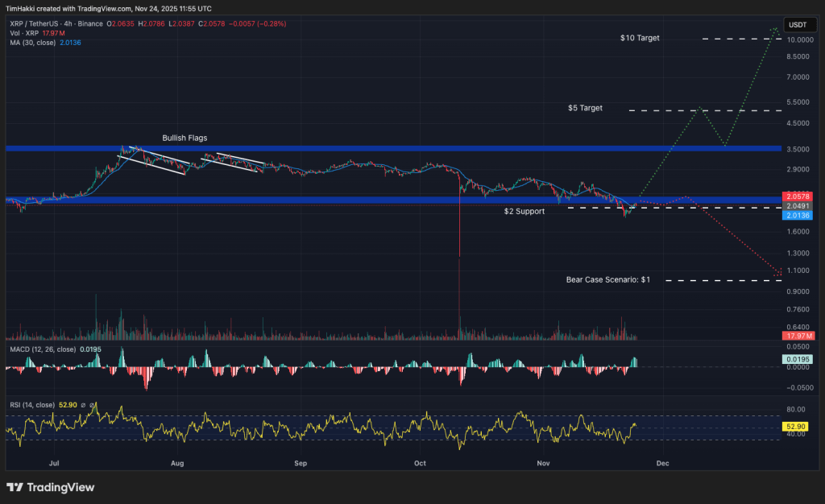
Task: Click the $10 Target annotation label
Action: coord(641,37)
